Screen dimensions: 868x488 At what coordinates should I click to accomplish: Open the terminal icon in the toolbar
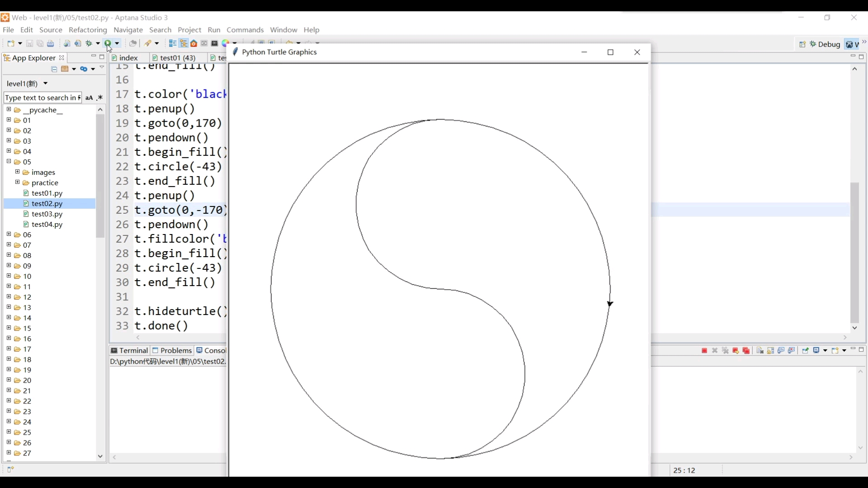click(214, 43)
